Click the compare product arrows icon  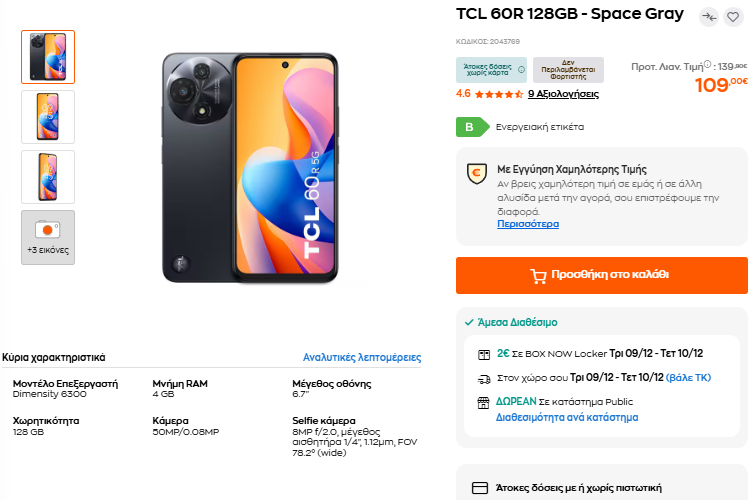click(x=709, y=17)
